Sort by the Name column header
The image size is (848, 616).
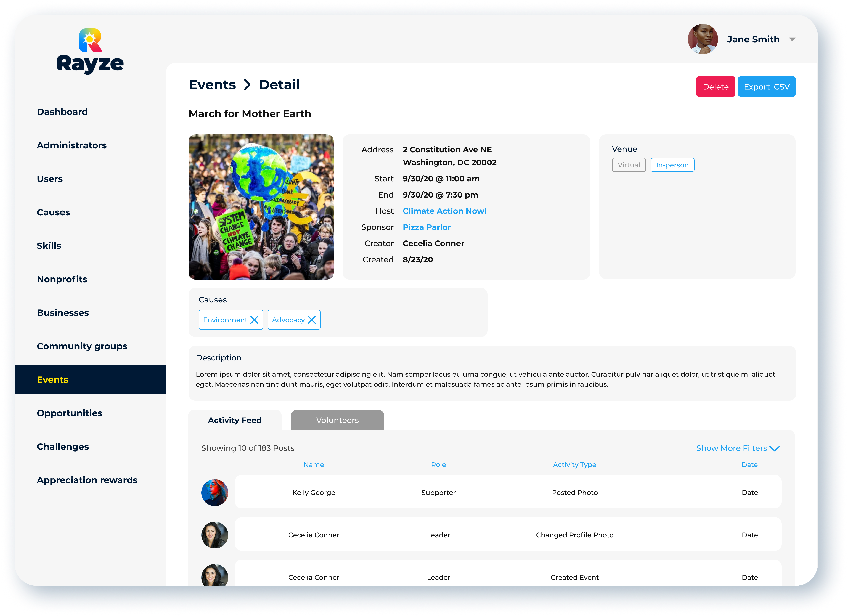coord(314,465)
